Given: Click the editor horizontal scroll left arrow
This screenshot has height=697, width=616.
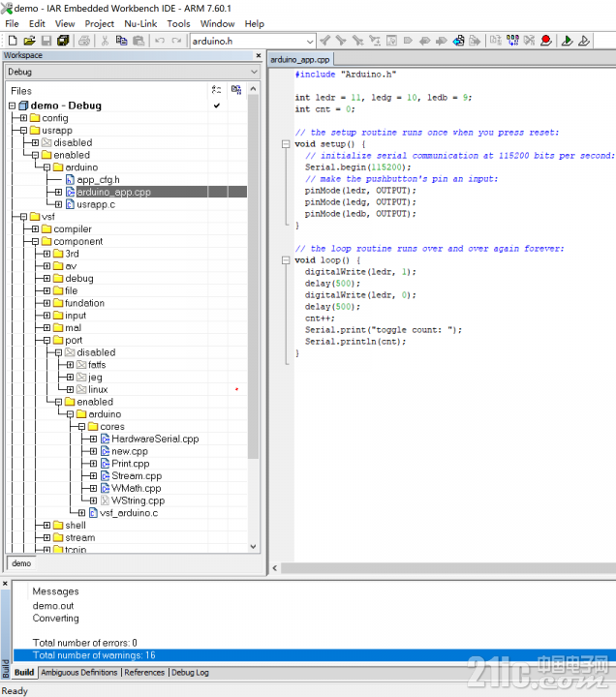Looking at the screenshot, I should tap(275, 568).
